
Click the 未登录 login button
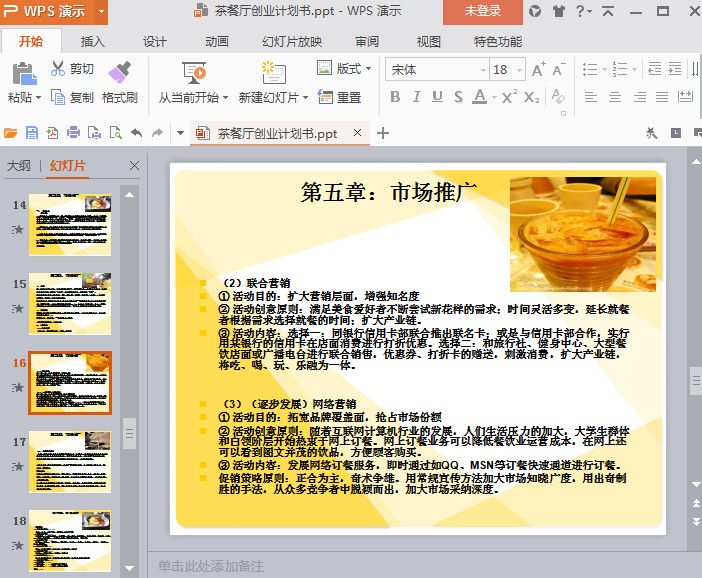point(483,12)
